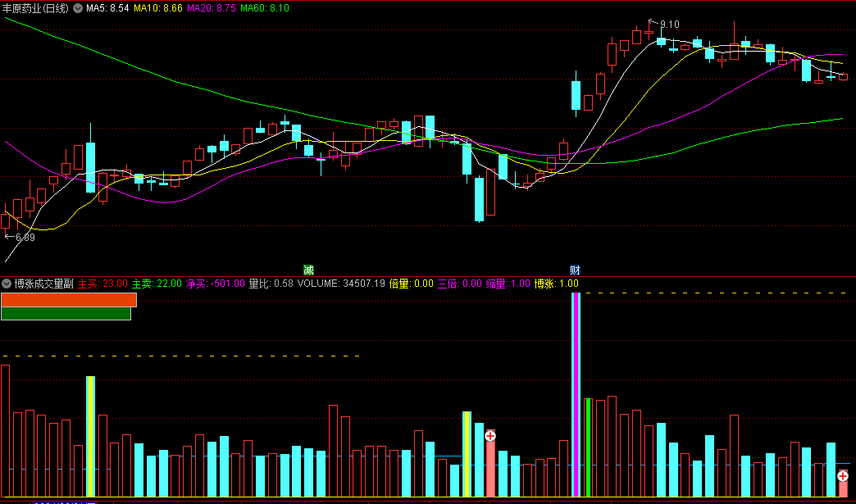856x504 pixels.
Task: Click the 净买: -501.00 value
Action: coord(215,284)
